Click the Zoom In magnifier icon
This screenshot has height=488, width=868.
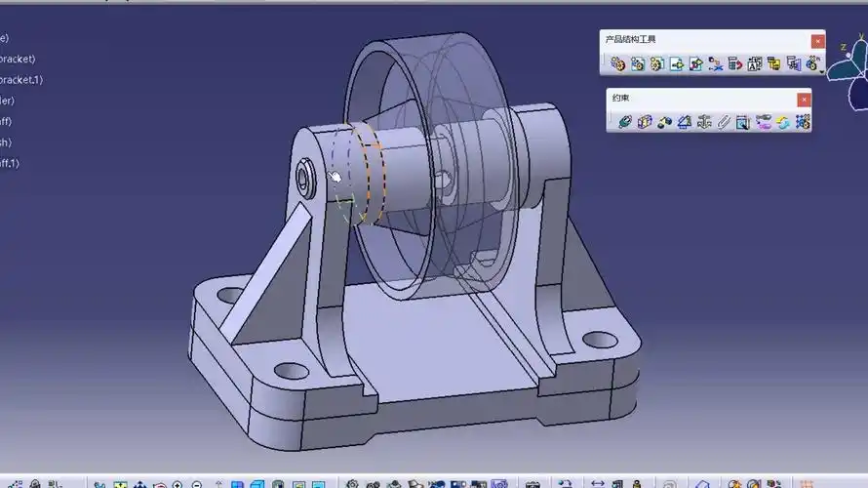click(178, 485)
